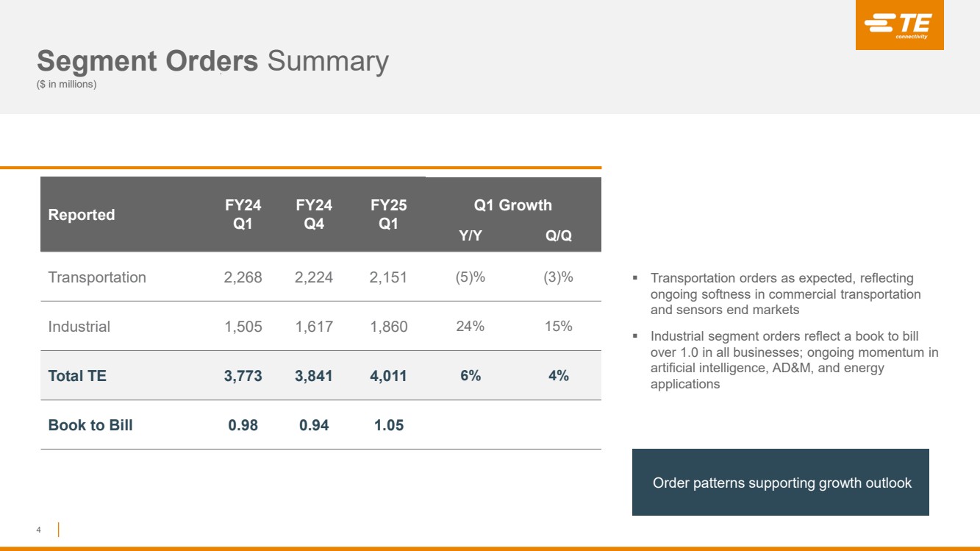Select the FY24 Q1 column header
Screen dimensions: 980x551
tap(243, 214)
